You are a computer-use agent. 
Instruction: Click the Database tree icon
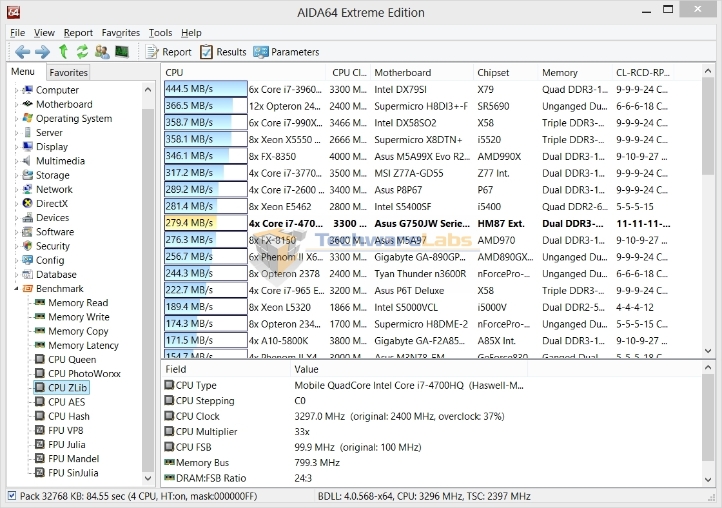(x=28, y=274)
